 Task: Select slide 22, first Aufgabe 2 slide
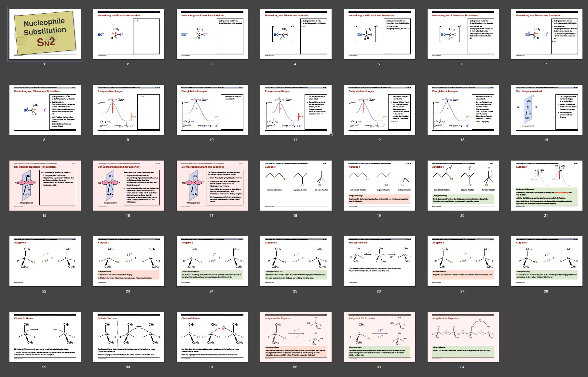[x=45, y=261]
